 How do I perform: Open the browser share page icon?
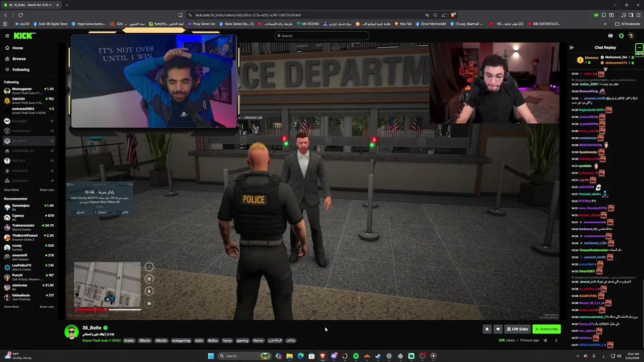pos(443,15)
